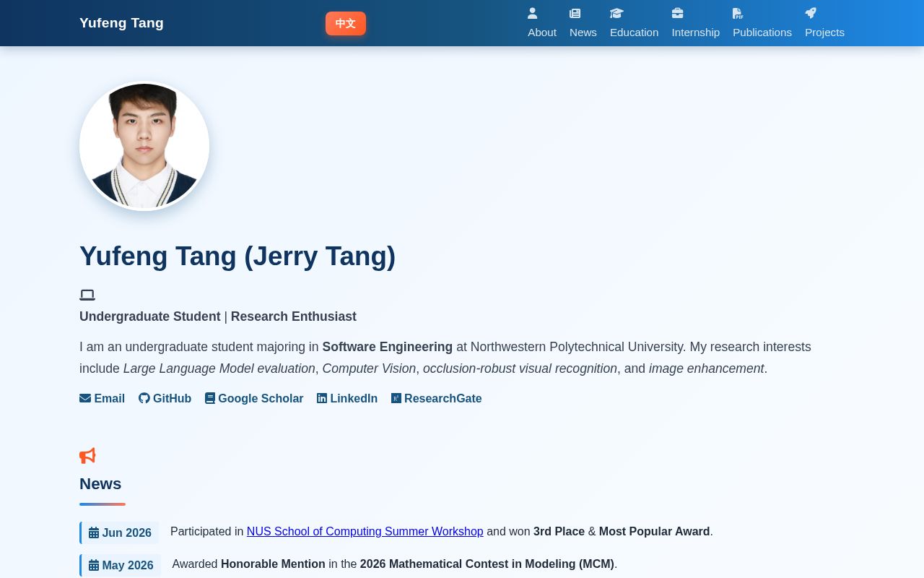This screenshot has height=578, width=924.
Task: Click the occlusion-robust visual recognition text
Action: pos(520,368)
